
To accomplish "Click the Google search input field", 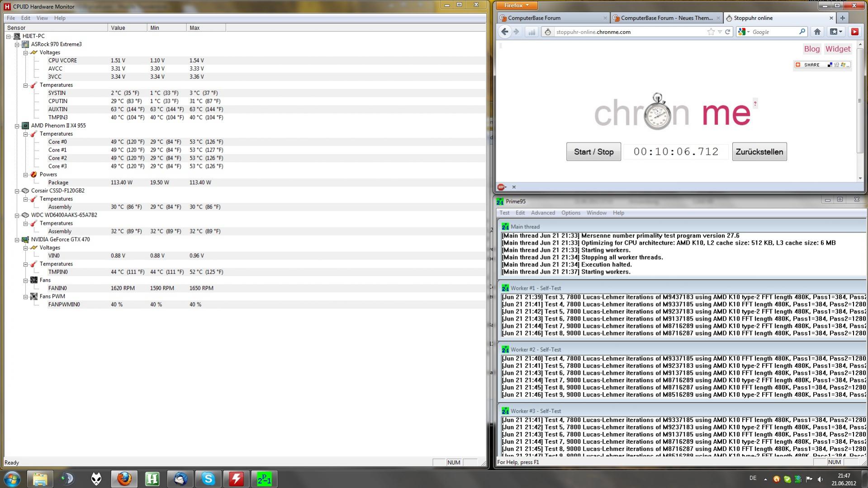I will (x=774, y=32).
